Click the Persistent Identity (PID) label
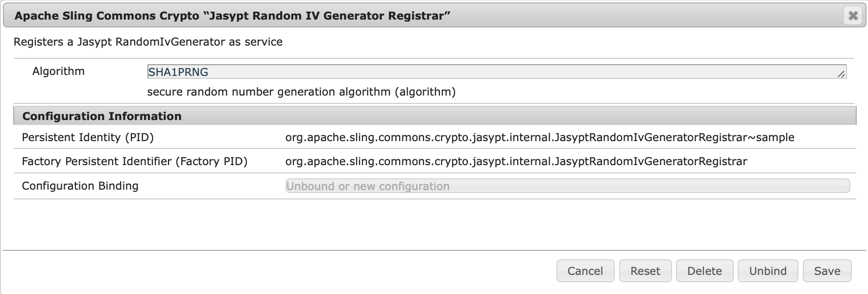 tap(88, 138)
